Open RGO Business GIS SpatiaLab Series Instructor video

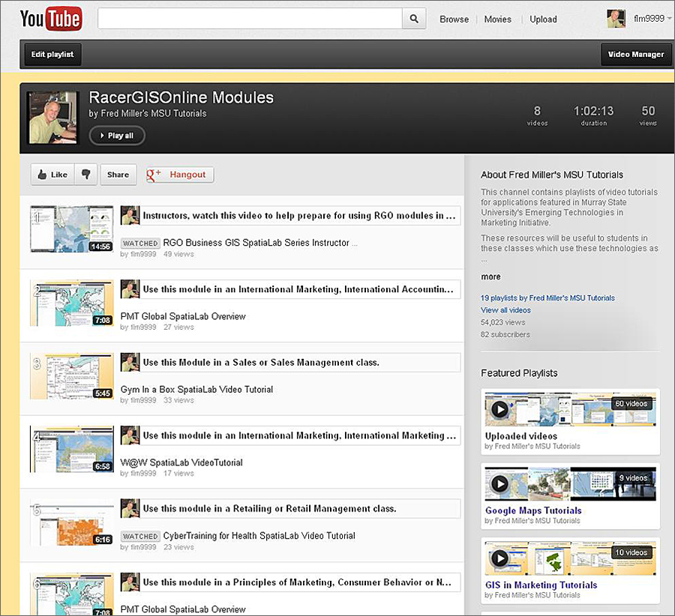tap(260, 243)
